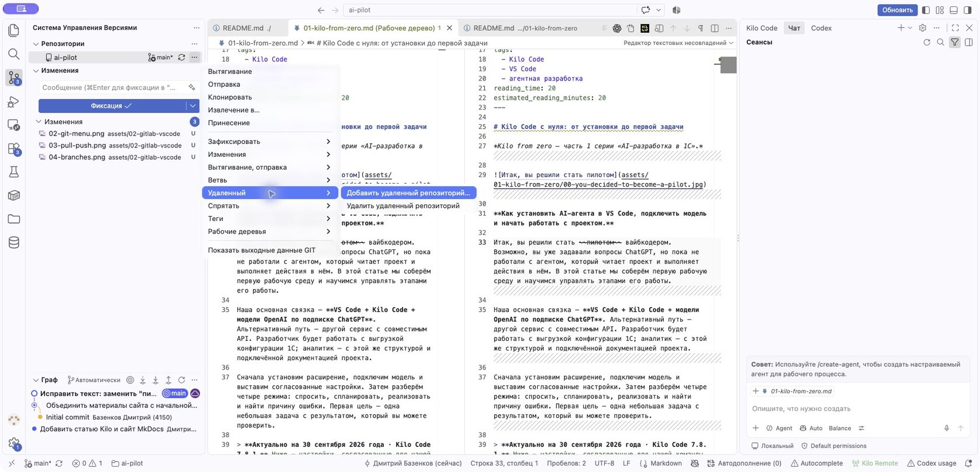980x472 pixels.
Task: Click the Фиксация commit button
Action: (x=111, y=105)
